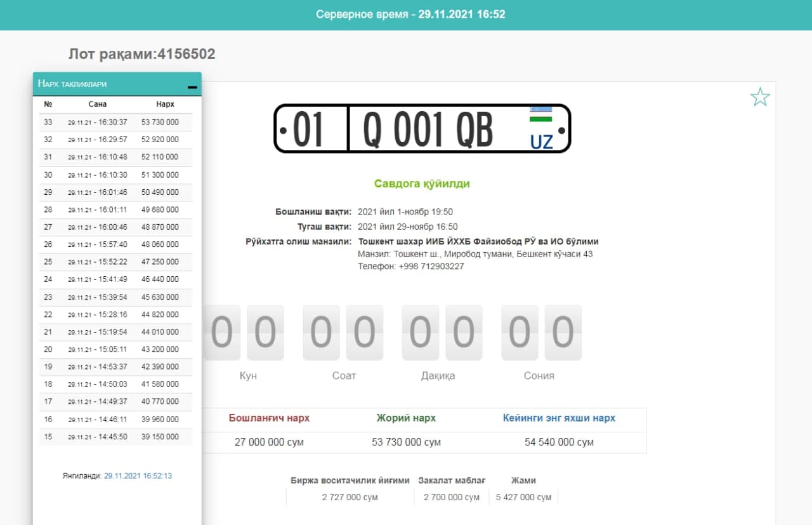Click the 01 Q 001 QB license plate image
Screen dimensions: 812x525
coord(422,129)
